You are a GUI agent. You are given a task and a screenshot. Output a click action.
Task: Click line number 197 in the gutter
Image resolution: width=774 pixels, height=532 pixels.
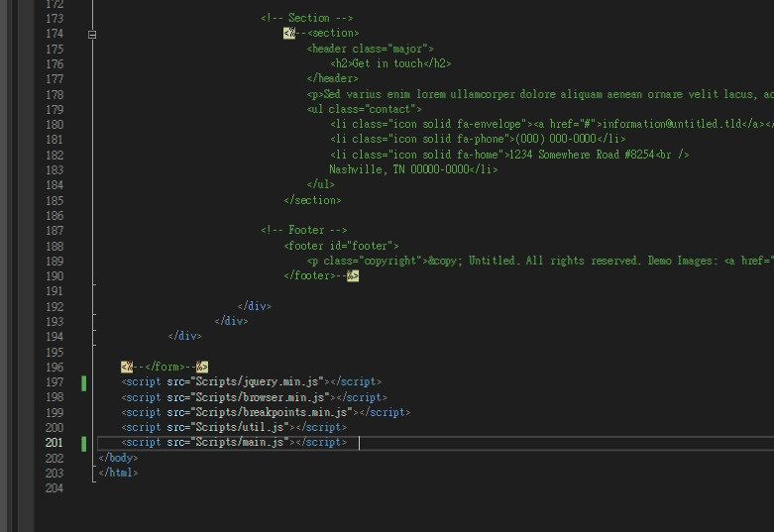click(55, 382)
